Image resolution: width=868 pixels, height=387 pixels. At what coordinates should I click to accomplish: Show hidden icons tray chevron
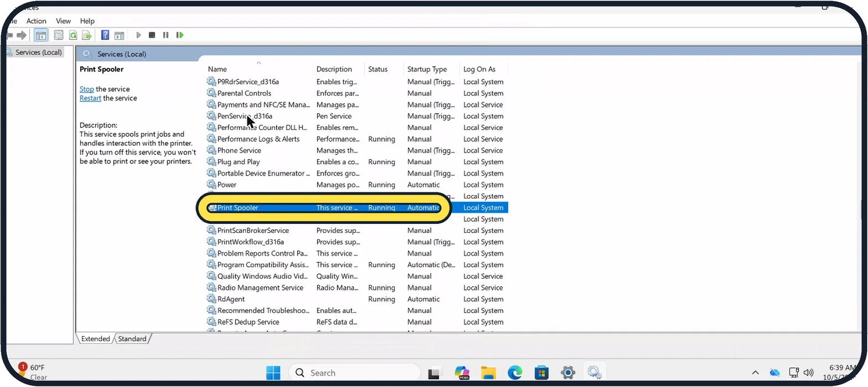pos(755,373)
